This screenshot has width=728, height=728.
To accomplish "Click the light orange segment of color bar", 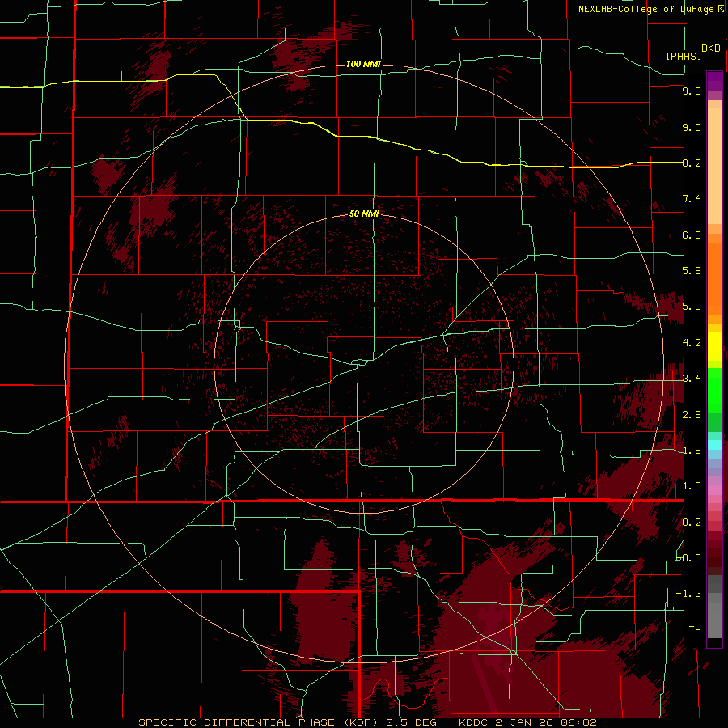I will [x=714, y=166].
